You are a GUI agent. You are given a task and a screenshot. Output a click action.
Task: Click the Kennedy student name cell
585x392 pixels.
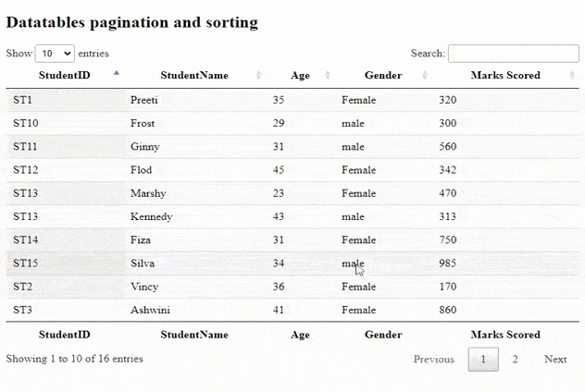tap(151, 216)
